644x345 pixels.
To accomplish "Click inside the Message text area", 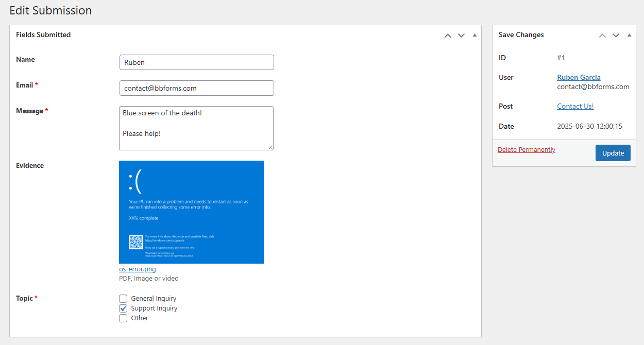I will [196, 128].
